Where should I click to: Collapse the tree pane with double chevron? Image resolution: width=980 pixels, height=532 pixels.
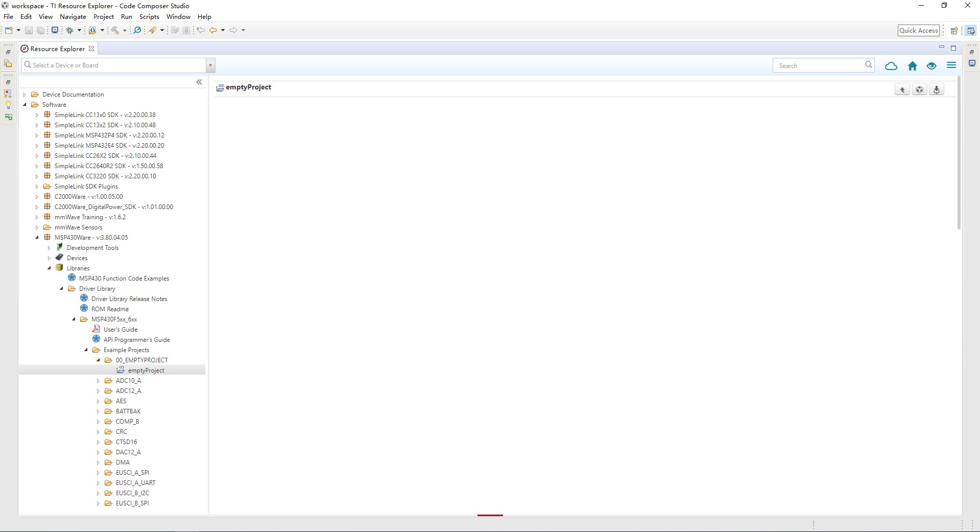pos(199,82)
